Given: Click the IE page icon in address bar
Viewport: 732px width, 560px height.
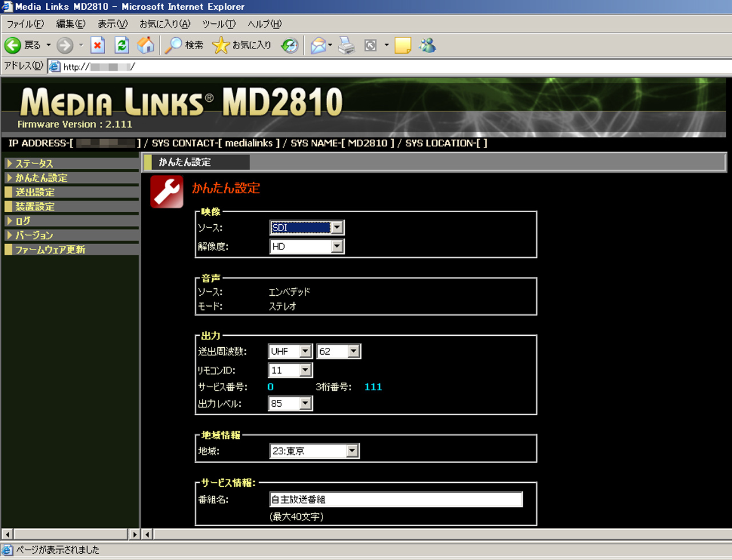Looking at the screenshot, I should pos(55,66).
